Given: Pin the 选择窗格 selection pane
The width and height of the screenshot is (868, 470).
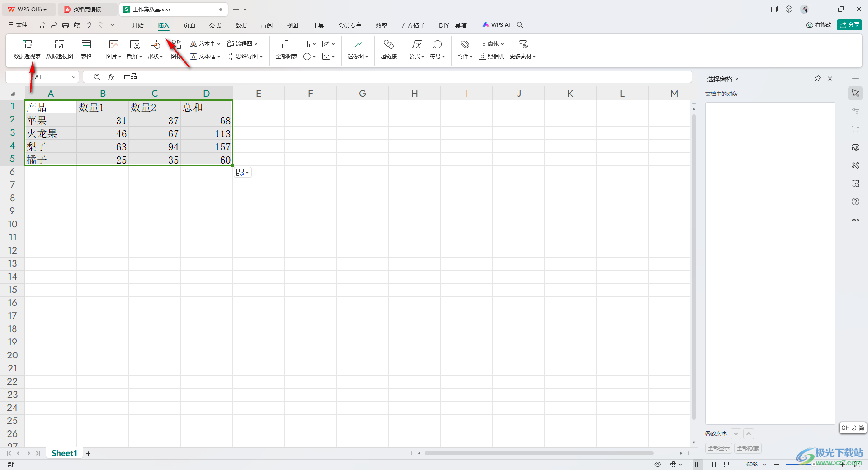Looking at the screenshot, I should point(817,79).
